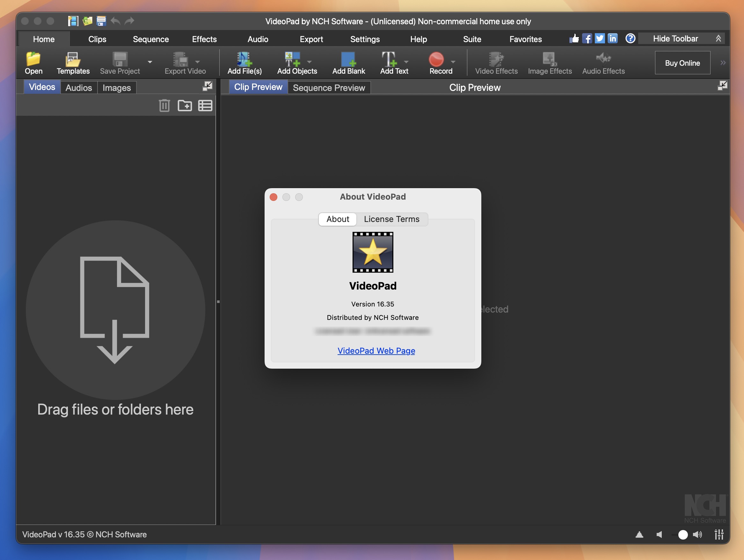Screen dimensions: 744x560
Task: Switch clip bin to list view
Action: [x=205, y=106]
